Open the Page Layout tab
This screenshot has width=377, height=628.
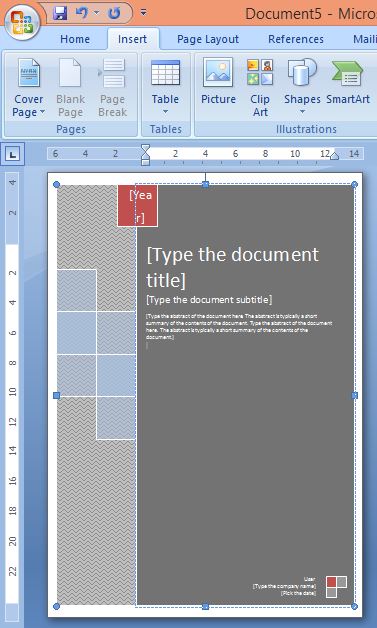[x=208, y=39]
